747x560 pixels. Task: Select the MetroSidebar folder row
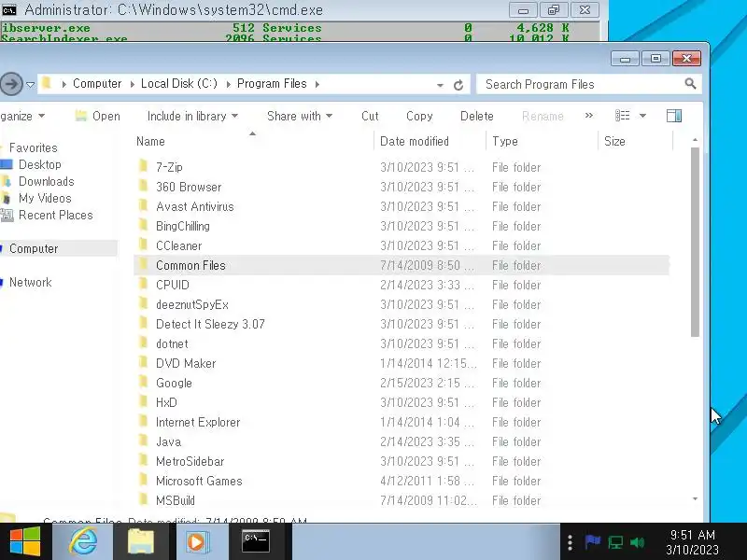(402, 461)
